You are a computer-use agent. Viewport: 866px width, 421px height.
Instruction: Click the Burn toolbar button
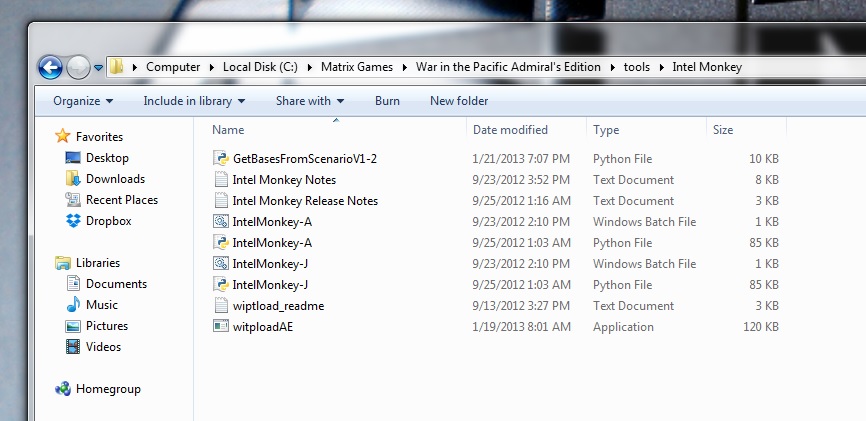pos(387,101)
